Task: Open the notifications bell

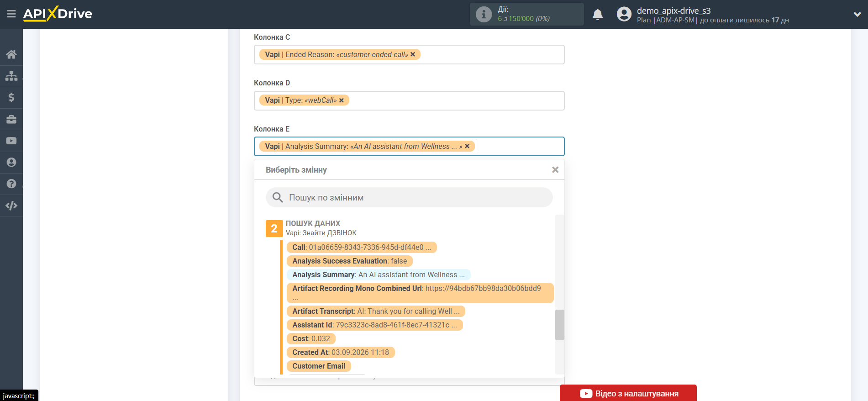Action: pyautogui.click(x=598, y=15)
